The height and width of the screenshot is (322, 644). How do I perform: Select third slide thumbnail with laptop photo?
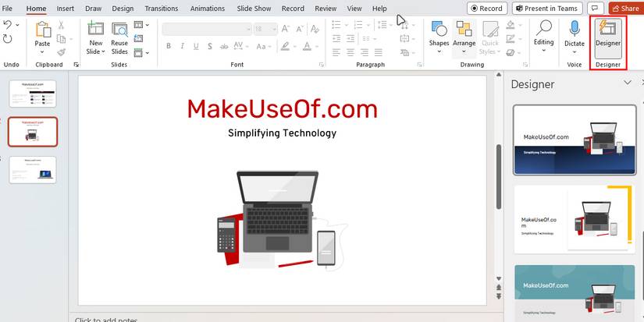(x=33, y=170)
